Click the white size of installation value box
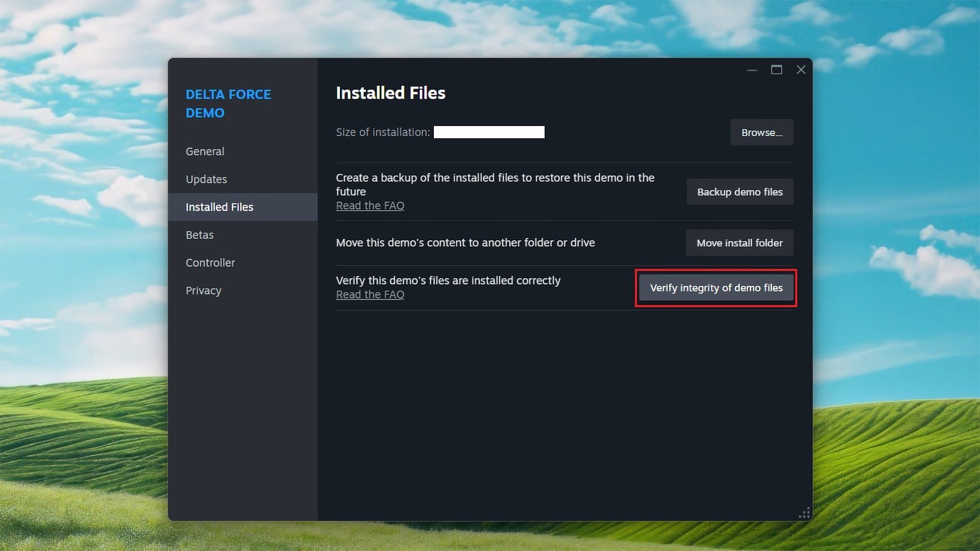The width and height of the screenshot is (980, 551). (489, 132)
